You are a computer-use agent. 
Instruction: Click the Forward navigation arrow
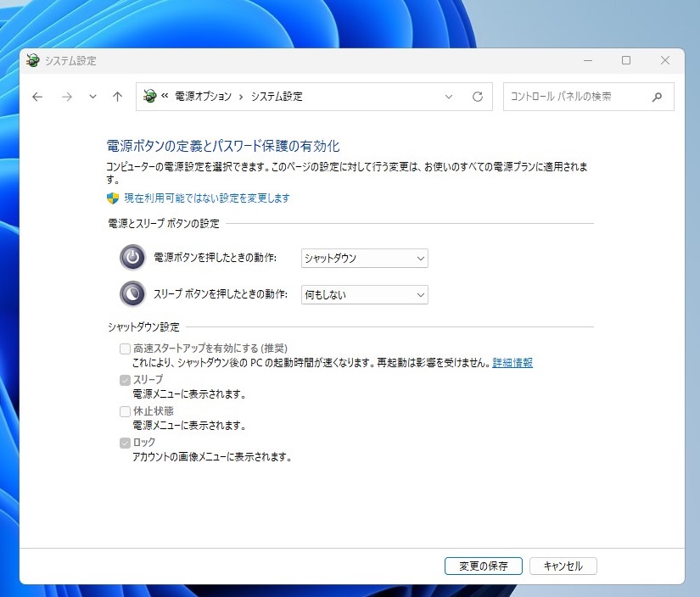pos(67,97)
